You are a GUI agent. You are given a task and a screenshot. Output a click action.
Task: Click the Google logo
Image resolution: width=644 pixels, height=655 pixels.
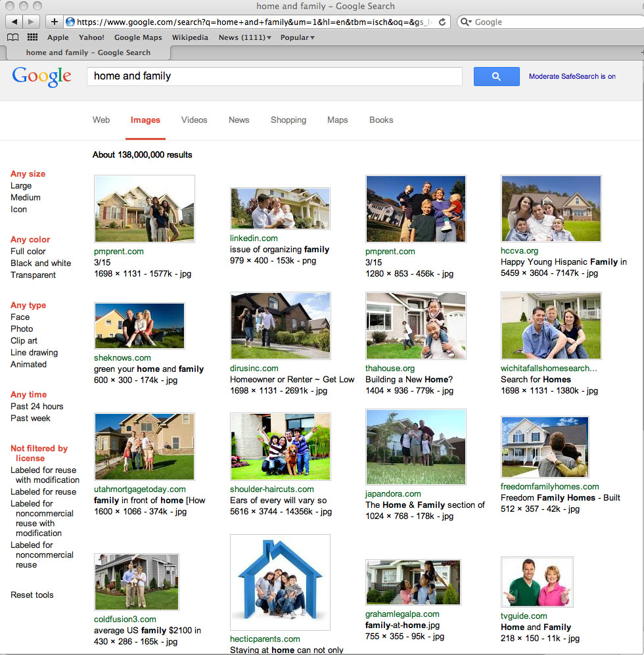click(x=42, y=76)
